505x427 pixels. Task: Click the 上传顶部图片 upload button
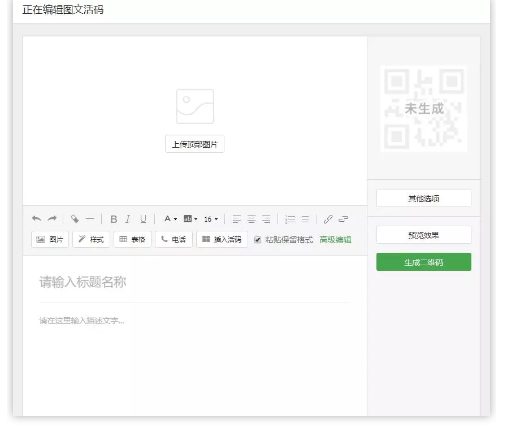[195, 144]
